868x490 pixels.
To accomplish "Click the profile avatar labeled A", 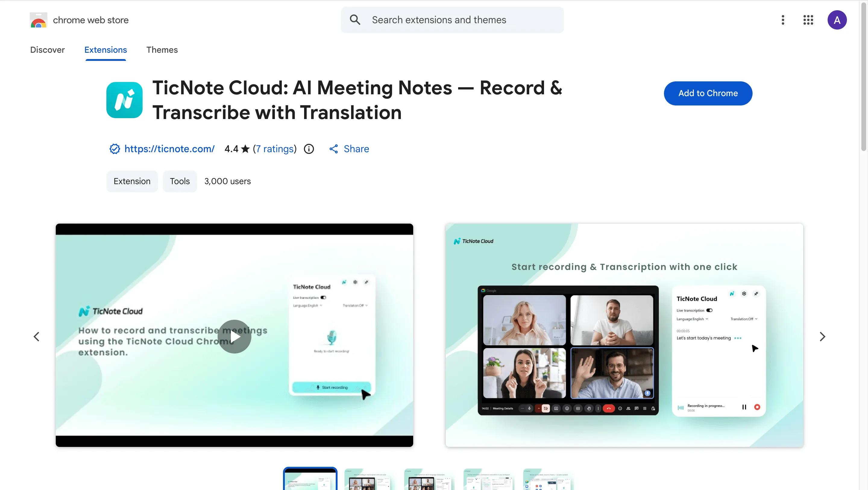I will coord(838,20).
